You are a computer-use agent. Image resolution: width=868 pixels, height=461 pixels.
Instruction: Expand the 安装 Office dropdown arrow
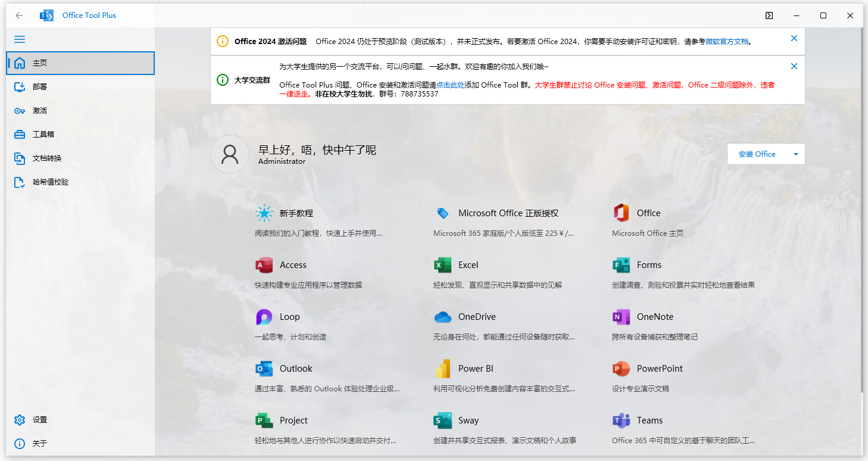(795, 154)
